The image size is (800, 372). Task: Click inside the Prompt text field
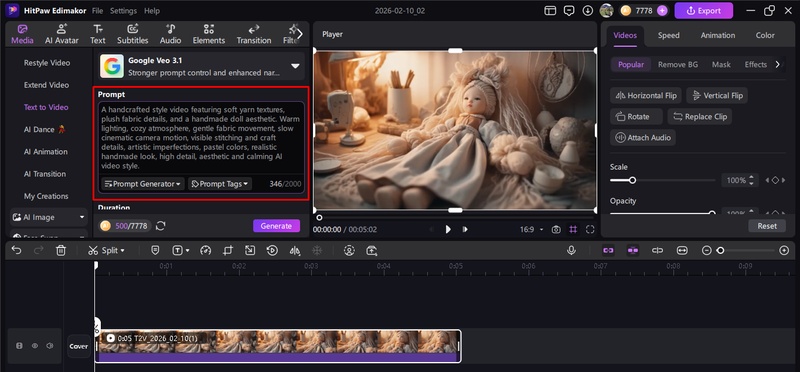(x=201, y=138)
